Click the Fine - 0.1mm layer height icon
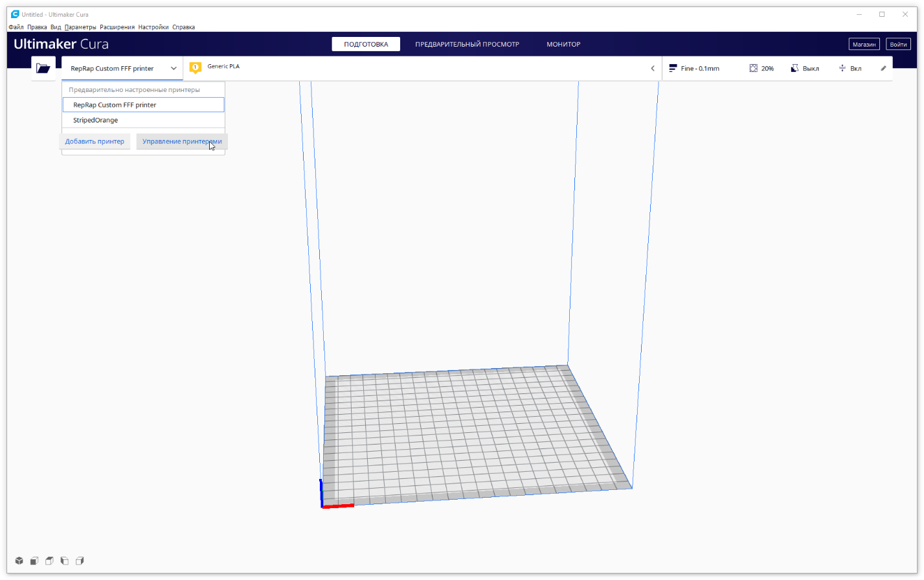 click(x=673, y=68)
